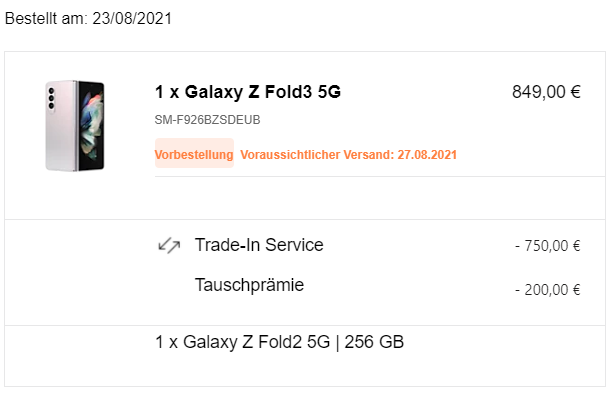Click the 256 GB storage text
This screenshot has height=394, width=614.
pos(374,342)
